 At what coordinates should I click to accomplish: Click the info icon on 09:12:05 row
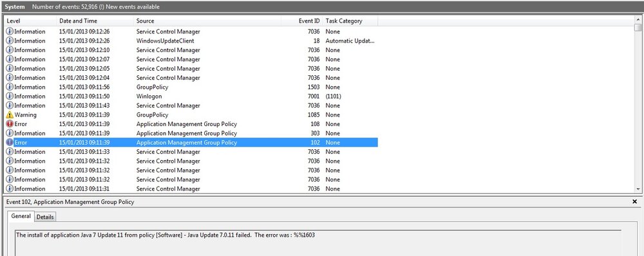pyautogui.click(x=10, y=69)
